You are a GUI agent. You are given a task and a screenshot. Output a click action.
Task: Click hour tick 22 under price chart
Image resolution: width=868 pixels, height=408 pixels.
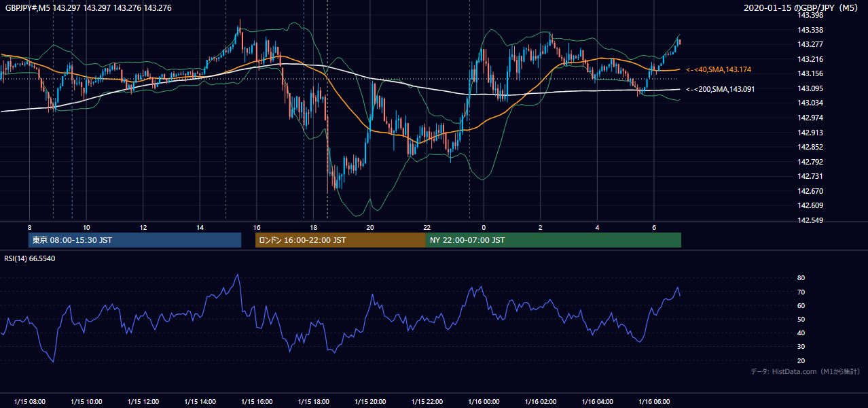click(x=427, y=227)
